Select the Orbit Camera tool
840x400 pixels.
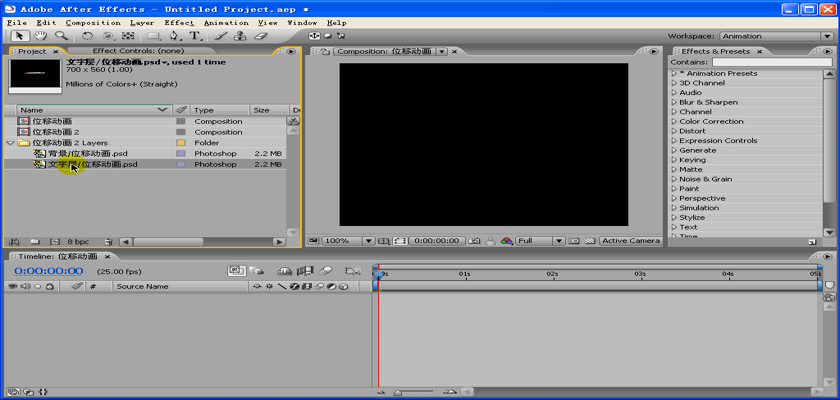tap(108, 36)
